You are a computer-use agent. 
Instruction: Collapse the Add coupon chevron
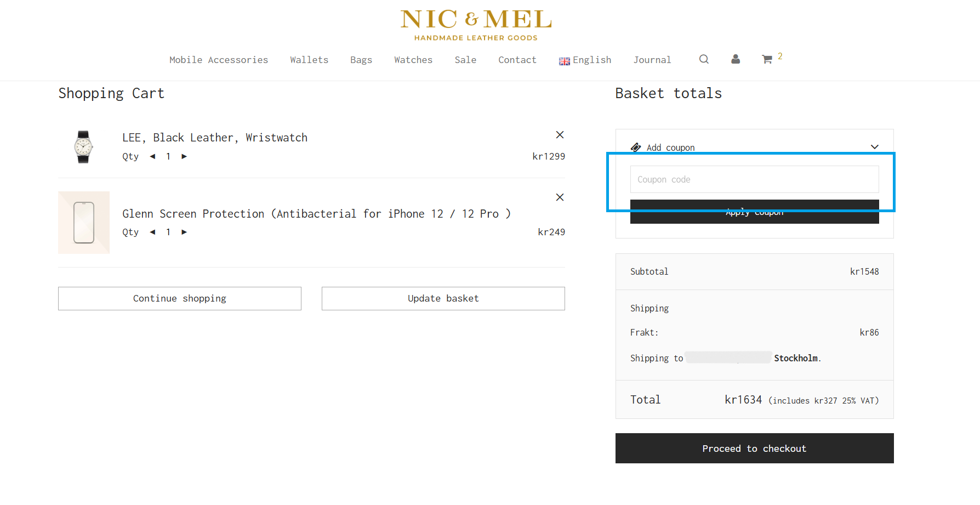click(875, 147)
